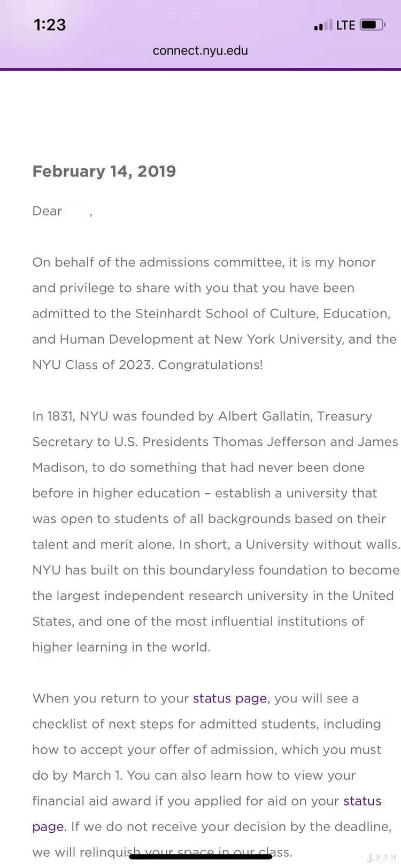Tap the Steinhardt School text
The width and height of the screenshot is (401, 868).
click(191, 314)
